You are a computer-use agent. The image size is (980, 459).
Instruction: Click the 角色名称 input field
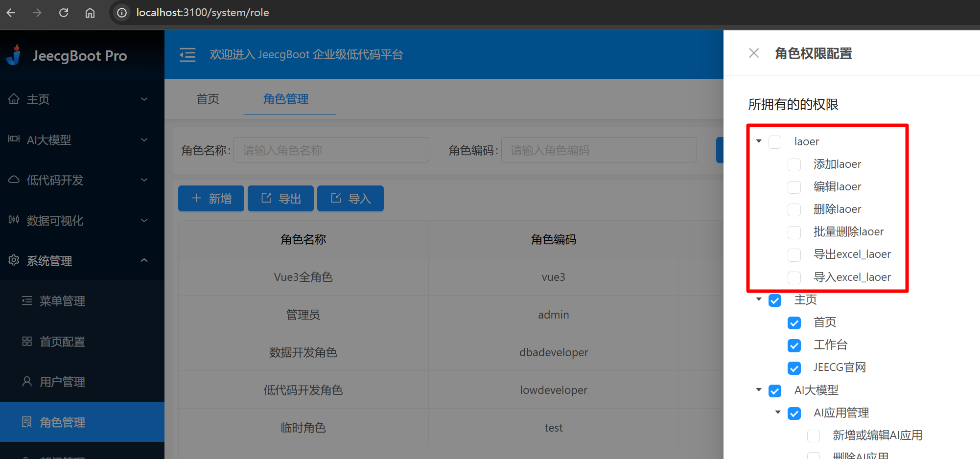point(331,150)
